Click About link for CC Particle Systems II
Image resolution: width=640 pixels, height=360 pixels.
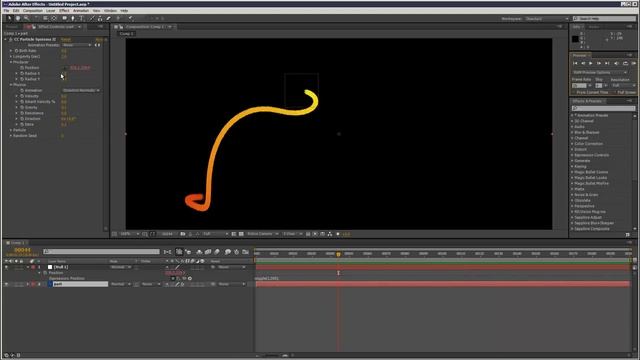coord(99,40)
